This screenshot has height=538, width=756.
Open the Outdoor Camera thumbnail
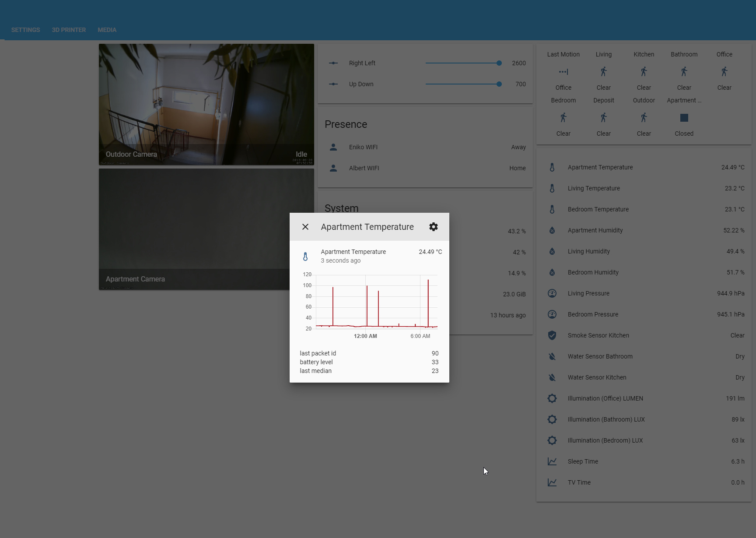point(206,104)
